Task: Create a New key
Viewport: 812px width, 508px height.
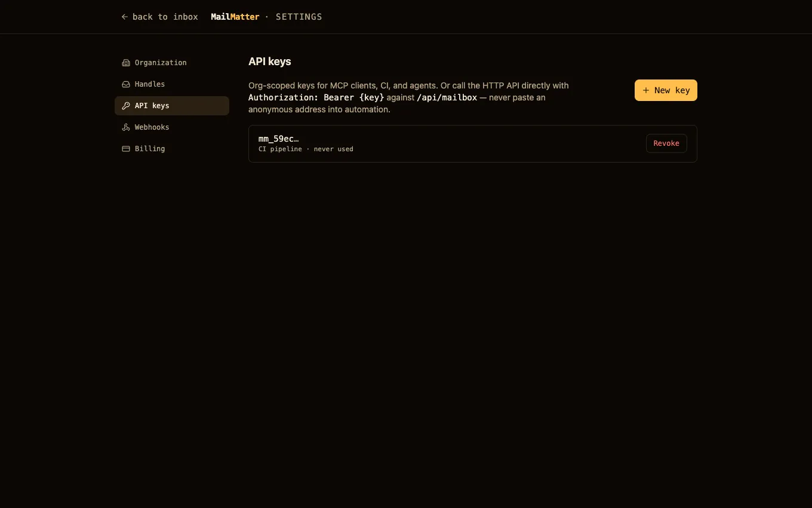Action: coord(666,90)
